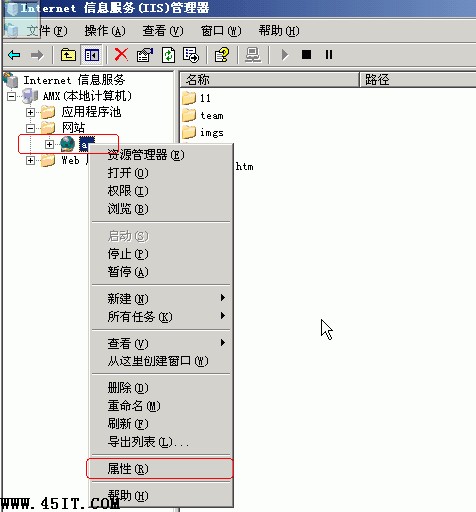476x512 pixels.
Task: Collapse the 网站 node
Action: 30,128
